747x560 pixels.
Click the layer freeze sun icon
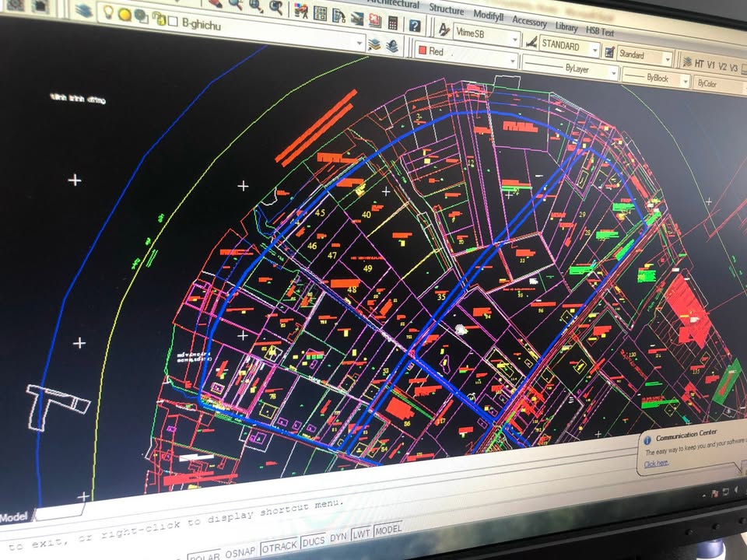pos(124,14)
